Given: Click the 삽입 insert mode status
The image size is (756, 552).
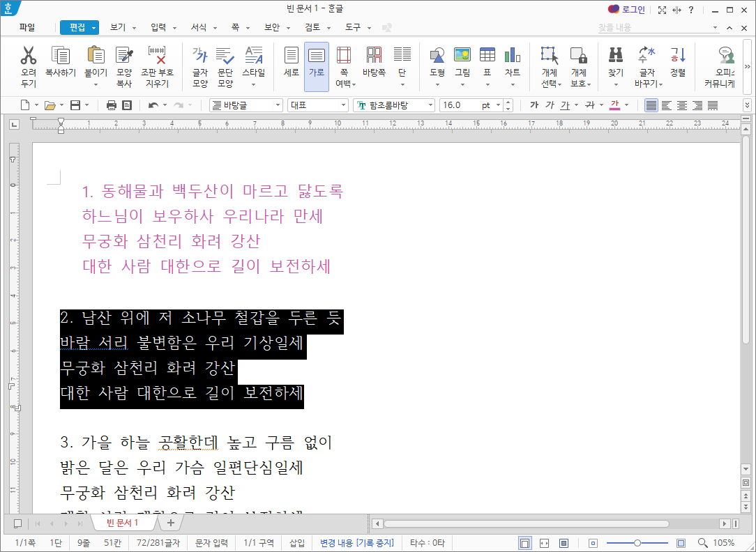Looking at the screenshot, I should pyautogui.click(x=297, y=543).
